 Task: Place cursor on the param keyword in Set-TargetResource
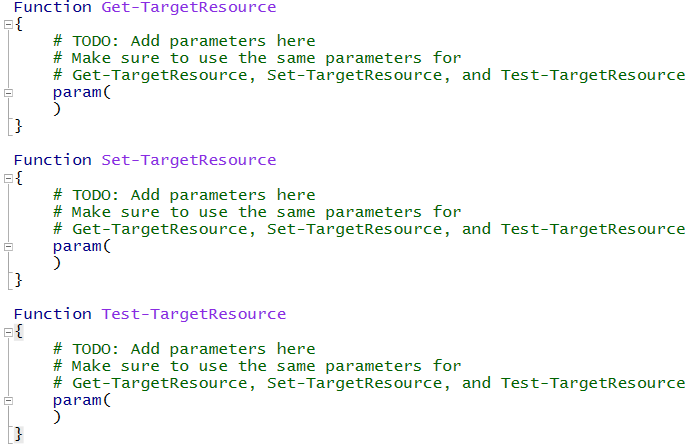(77, 246)
